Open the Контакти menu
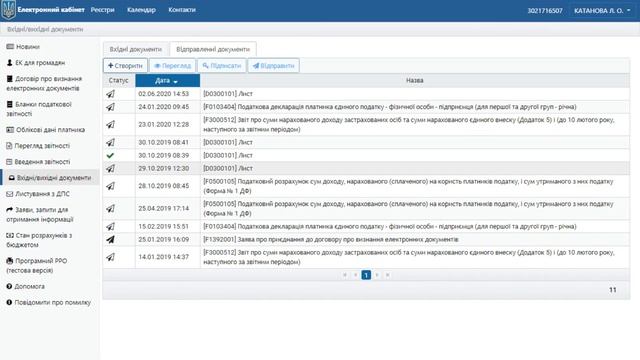This screenshot has width=640, height=360. 182,10
